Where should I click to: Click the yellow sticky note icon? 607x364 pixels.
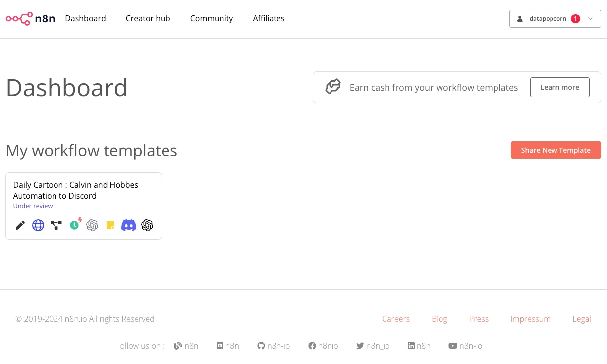[110, 226]
